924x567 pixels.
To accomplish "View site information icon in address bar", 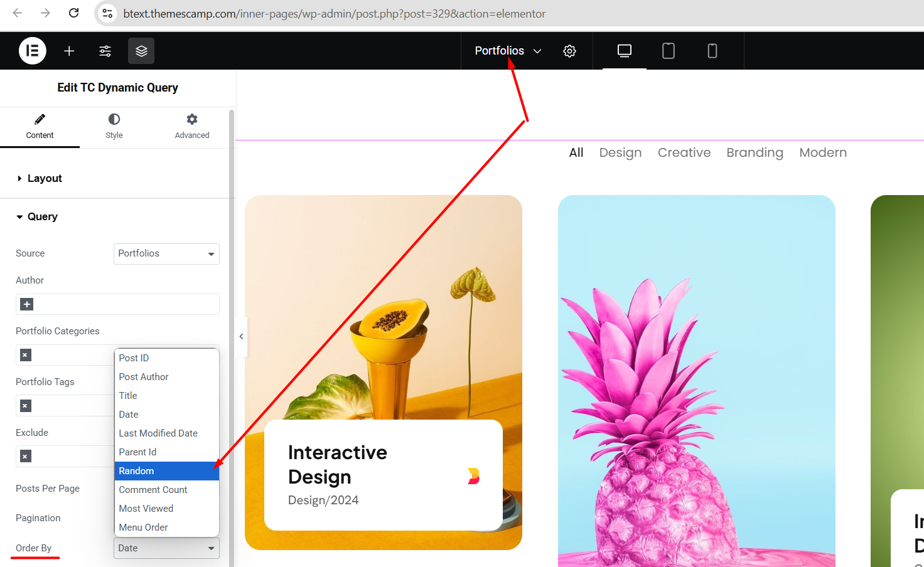I will (x=108, y=13).
